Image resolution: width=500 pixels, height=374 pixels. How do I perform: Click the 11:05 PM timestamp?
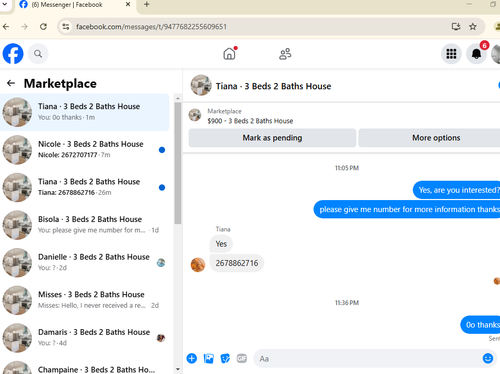pos(347,168)
